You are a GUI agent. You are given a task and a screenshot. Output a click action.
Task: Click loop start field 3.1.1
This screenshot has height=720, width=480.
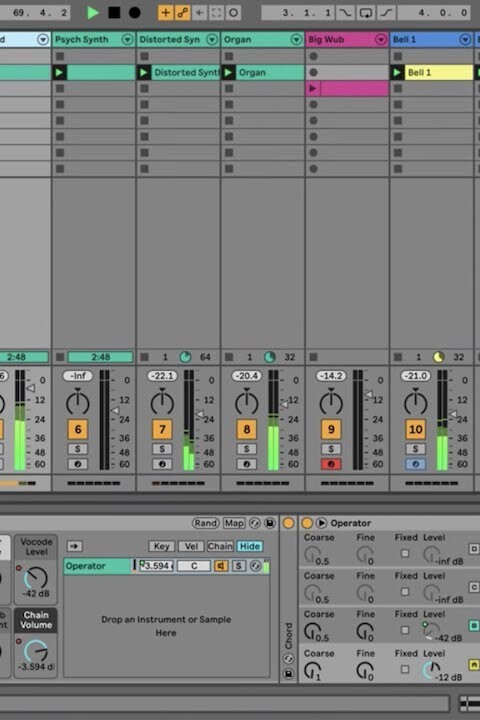click(299, 12)
